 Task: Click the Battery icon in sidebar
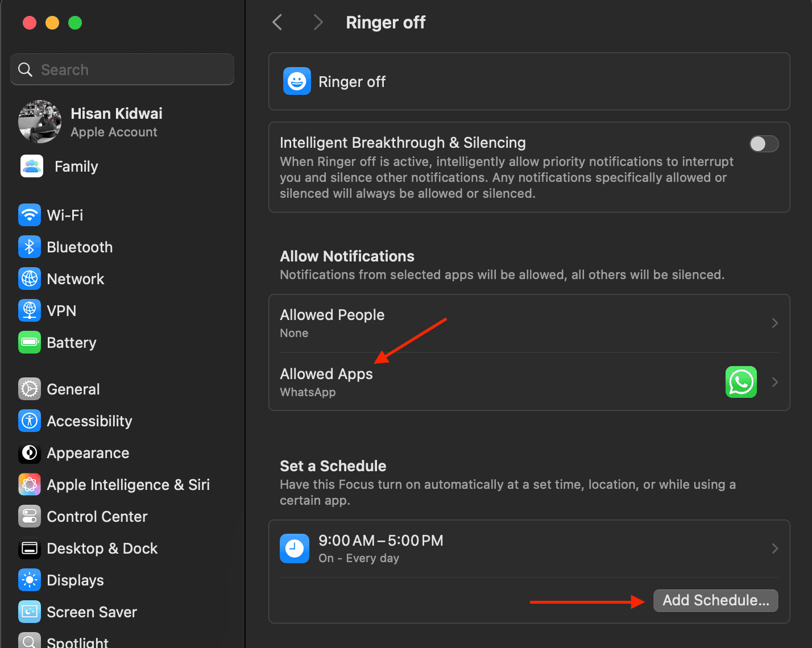[x=30, y=343]
